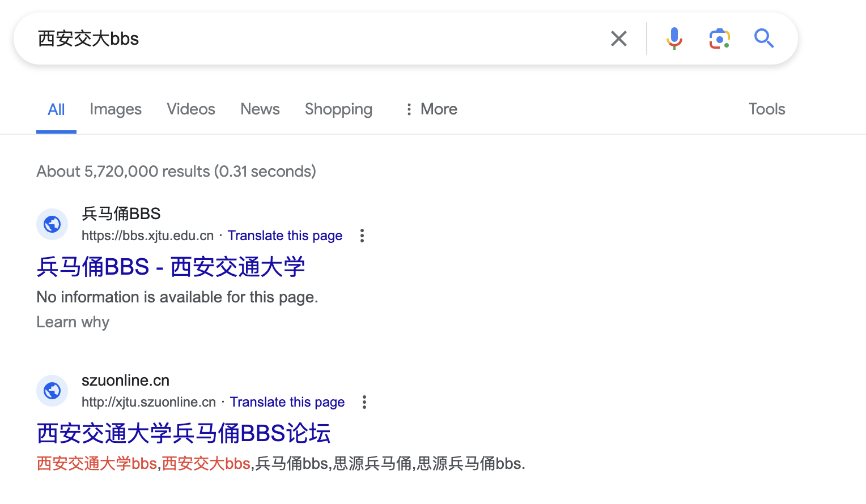Viewport: 866px width, 504px height.
Task: Open the News results tab
Action: (x=260, y=109)
